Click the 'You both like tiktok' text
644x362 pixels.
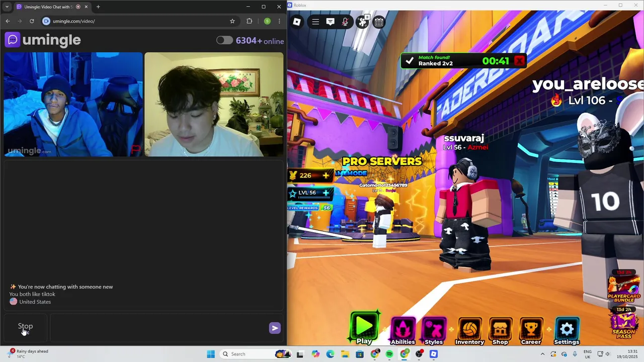(32, 294)
